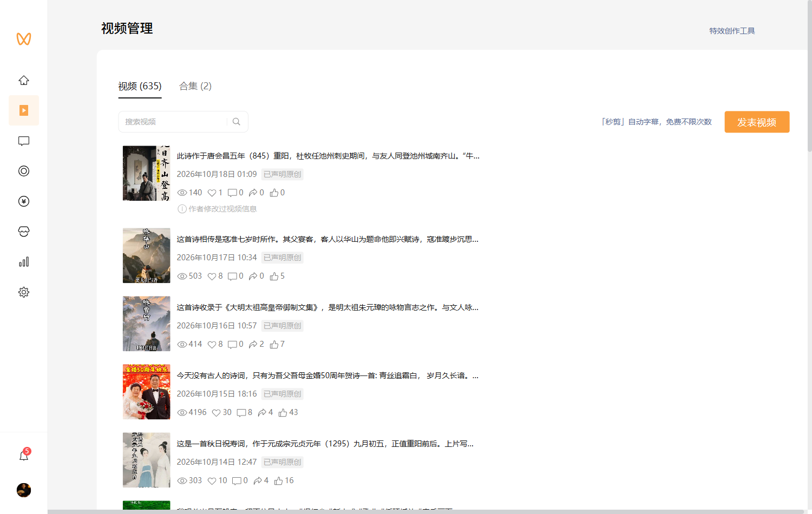This screenshot has width=812, height=514.
Task: Open the bar chart data icon
Action: (x=24, y=262)
